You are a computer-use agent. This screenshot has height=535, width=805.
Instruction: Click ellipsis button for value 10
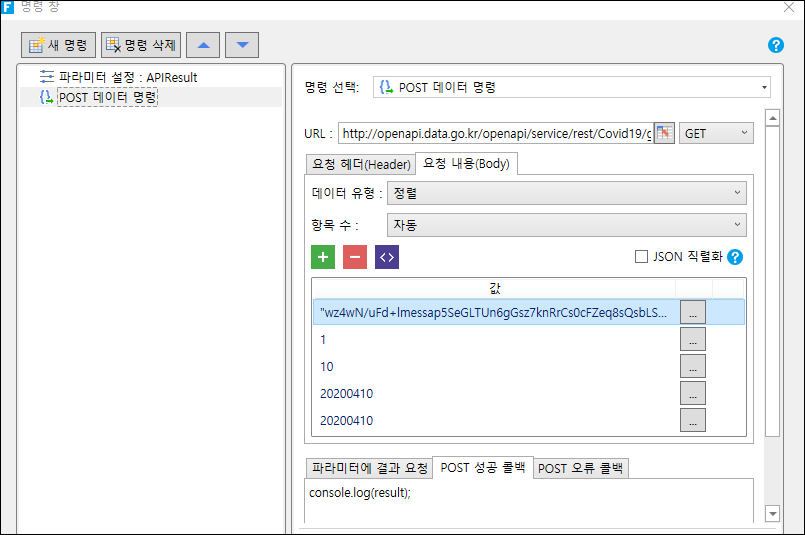[x=693, y=367]
